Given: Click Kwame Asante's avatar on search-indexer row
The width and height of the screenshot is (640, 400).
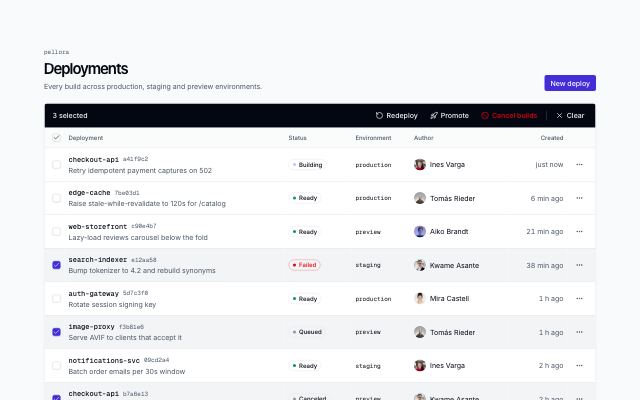Looking at the screenshot, I should [420, 265].
